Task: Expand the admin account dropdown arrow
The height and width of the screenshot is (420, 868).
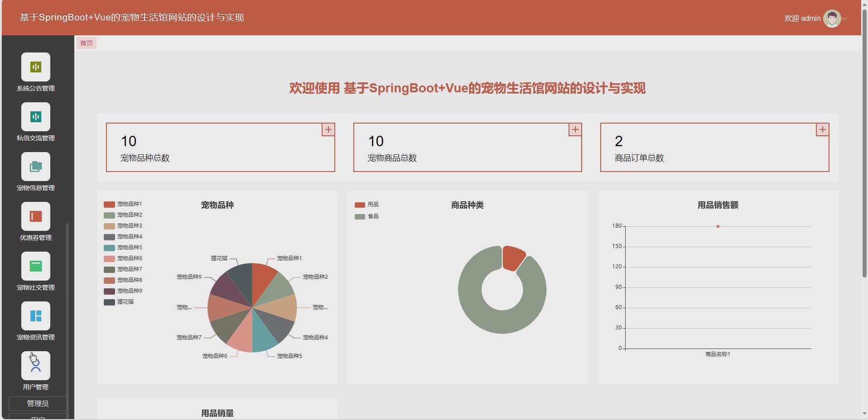Action: [844, 19]
